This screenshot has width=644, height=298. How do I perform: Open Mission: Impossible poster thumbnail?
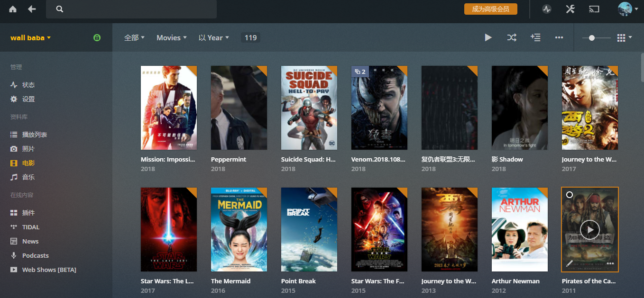169,108
